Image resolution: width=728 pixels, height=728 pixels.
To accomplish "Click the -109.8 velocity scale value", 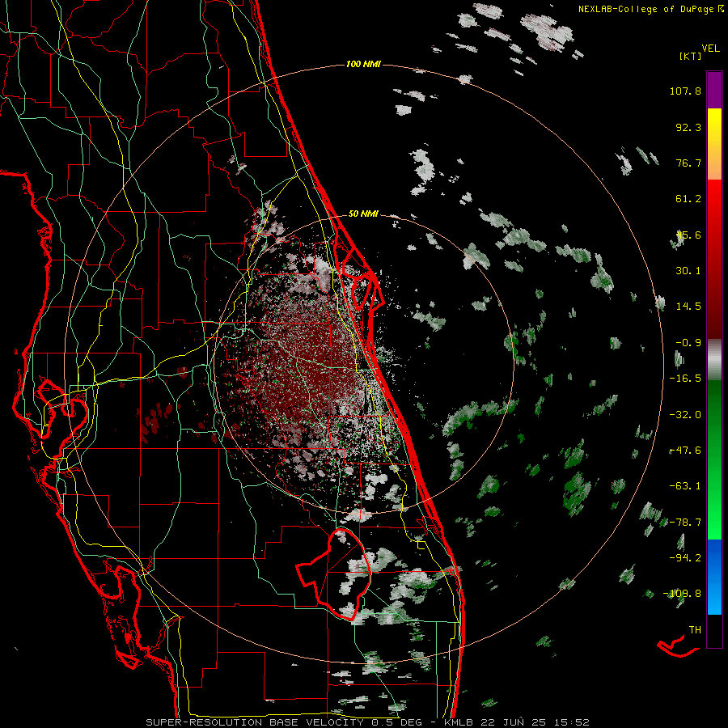I will (682, 594).
